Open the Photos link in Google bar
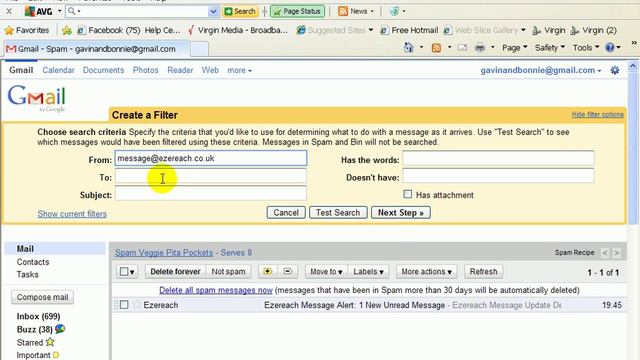This screenshot has height=360, width=640. coord(145,70)
